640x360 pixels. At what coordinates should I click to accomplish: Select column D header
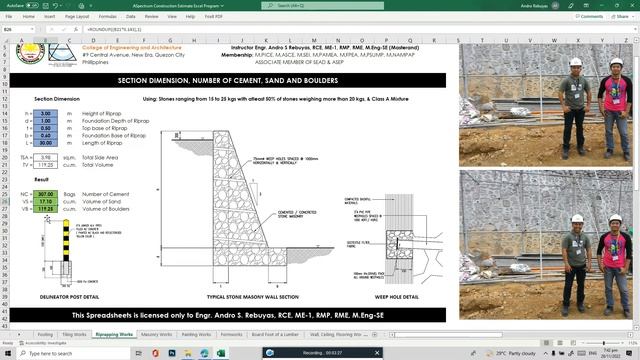pos(93,40)
